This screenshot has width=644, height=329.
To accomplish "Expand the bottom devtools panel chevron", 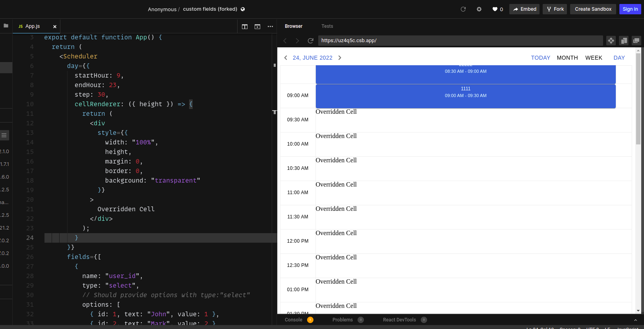I will point(635,320).
